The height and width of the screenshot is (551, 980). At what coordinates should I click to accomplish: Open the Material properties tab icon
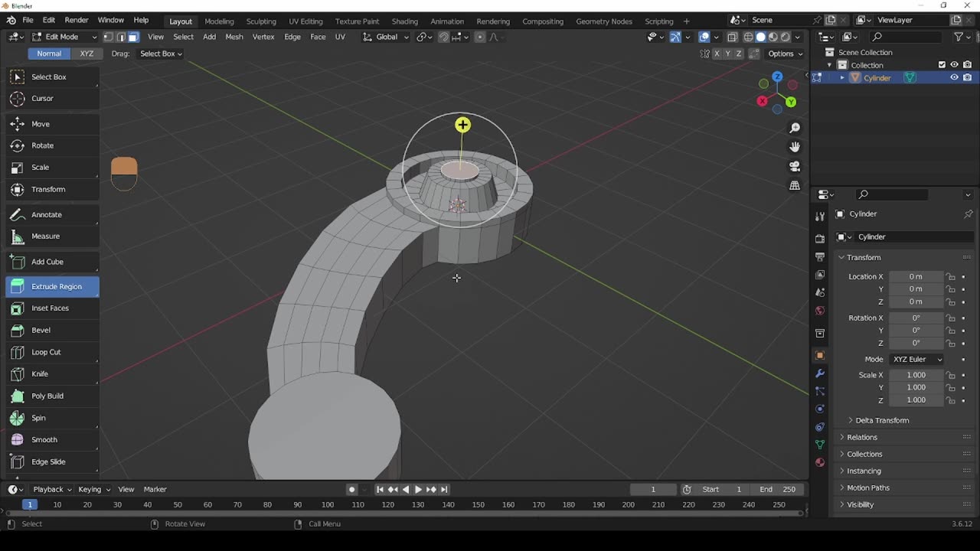coord(820,462)
